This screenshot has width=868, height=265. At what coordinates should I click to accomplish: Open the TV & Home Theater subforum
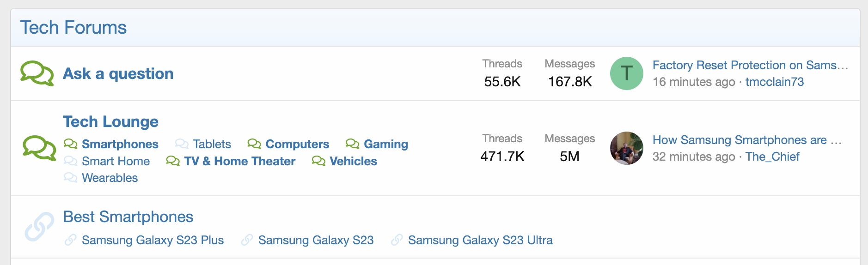239,161
